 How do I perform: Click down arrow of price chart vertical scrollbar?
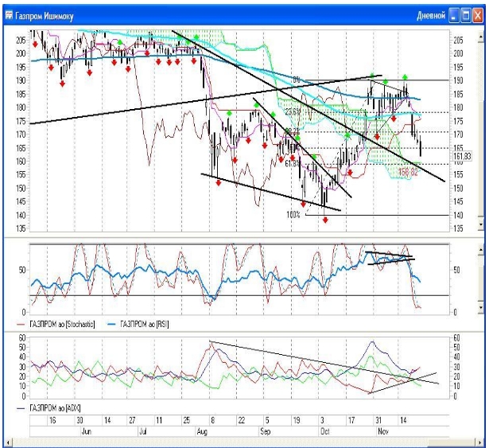(480, 224)
